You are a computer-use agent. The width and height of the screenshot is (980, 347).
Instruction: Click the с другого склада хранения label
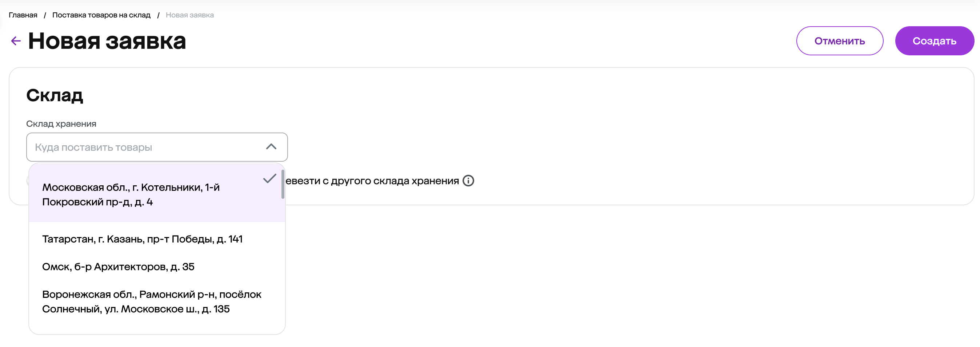click(372, 181)
